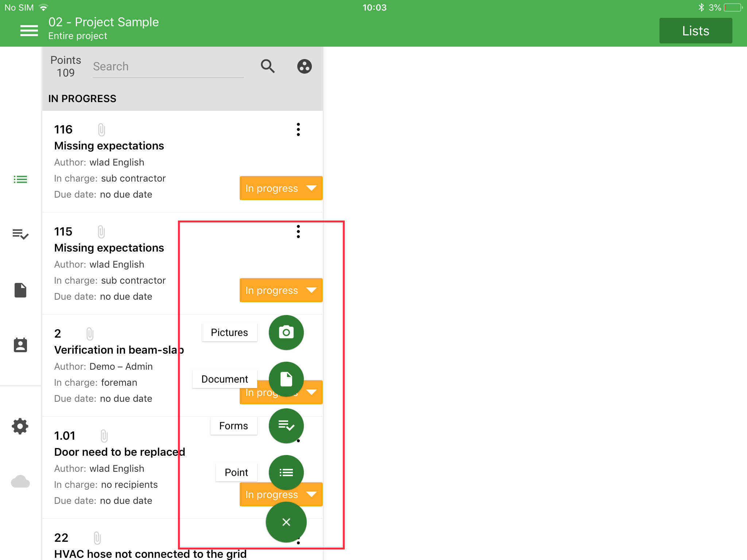Screen dimensions: 747x560
Task: Open the contacts sidebar icon
Action: [x=20, y=345]
